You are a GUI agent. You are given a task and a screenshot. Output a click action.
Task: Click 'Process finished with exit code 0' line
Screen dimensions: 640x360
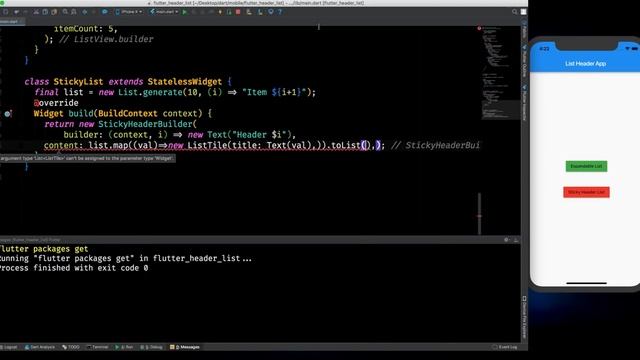pyautogui.click(x=74, y=268)
